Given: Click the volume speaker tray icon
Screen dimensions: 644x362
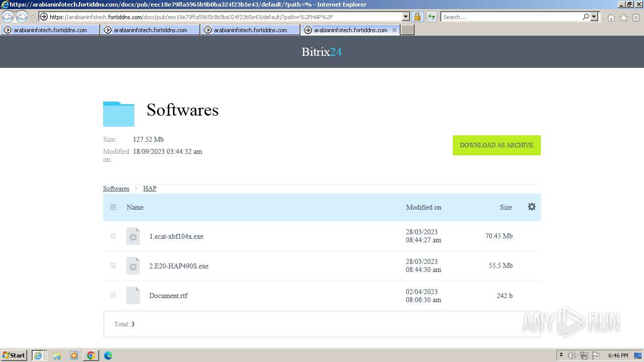Looking at the screenshot, I should tap(572, 355).
